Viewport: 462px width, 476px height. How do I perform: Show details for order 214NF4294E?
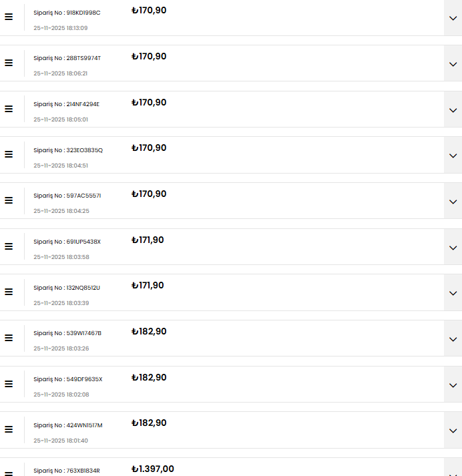(453, 110)
